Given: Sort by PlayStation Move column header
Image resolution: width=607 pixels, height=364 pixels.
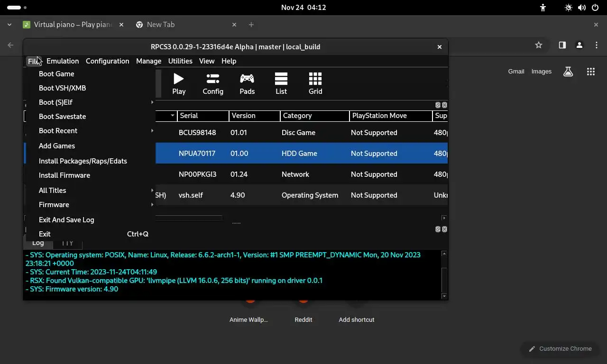Looking at the screenshot, I should pos(391,116).
